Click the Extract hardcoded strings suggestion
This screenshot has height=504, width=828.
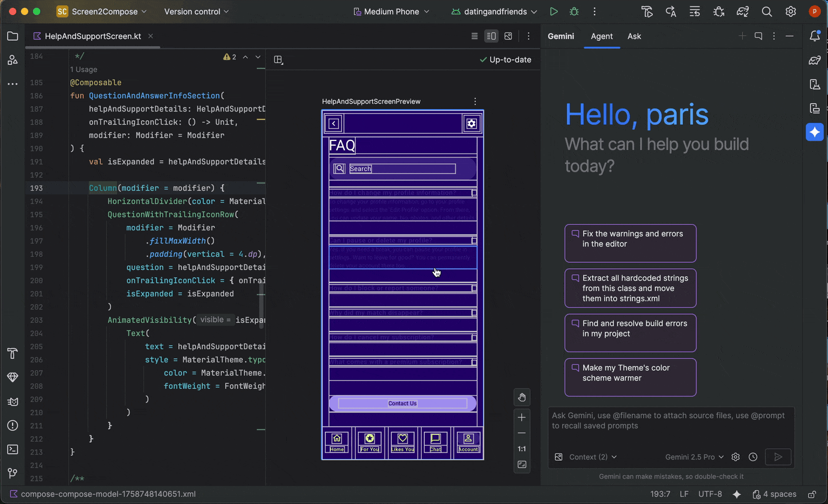pyautogui.click(x=630, y=288)
